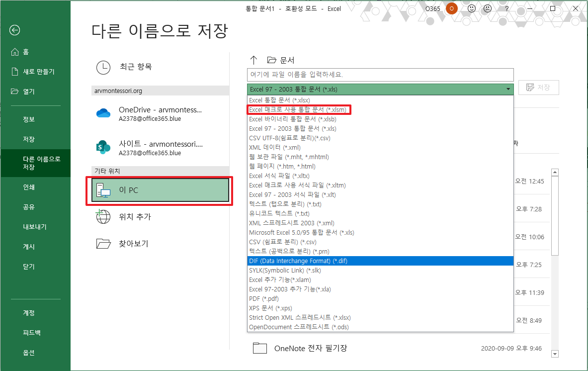
Task: Click 위치 추가
Action: (160, 217)
